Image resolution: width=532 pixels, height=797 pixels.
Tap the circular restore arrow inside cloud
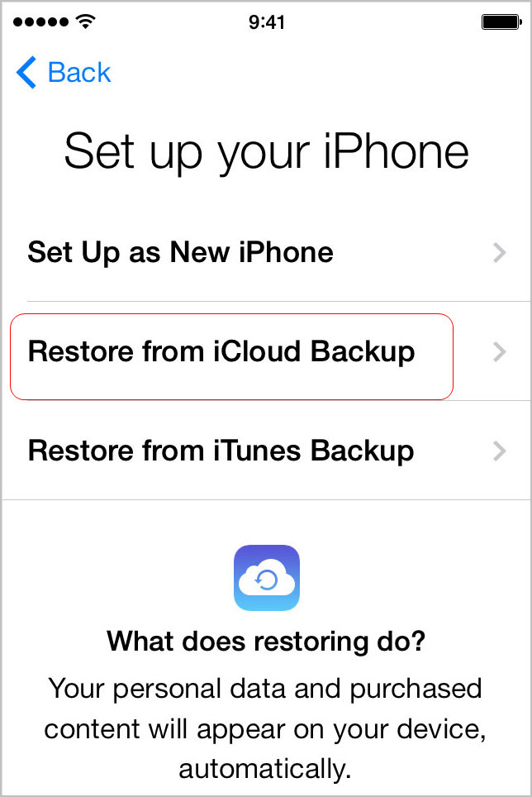pos(266,580)
